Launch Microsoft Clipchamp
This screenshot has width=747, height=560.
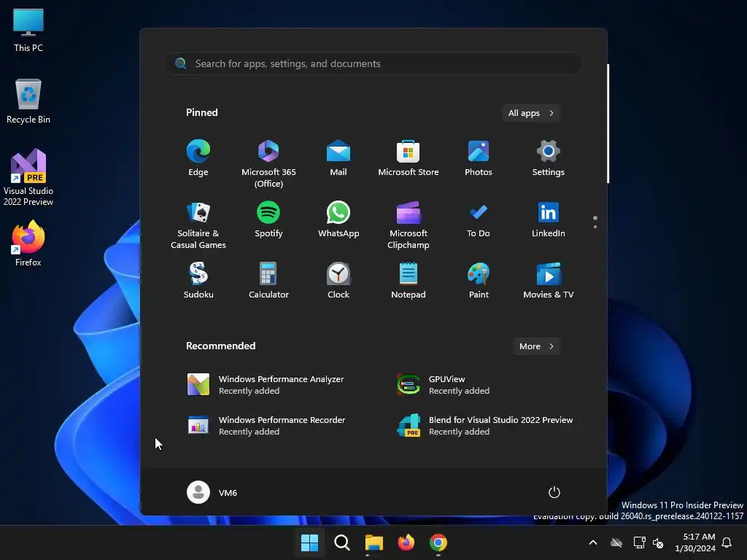(409, 225)
